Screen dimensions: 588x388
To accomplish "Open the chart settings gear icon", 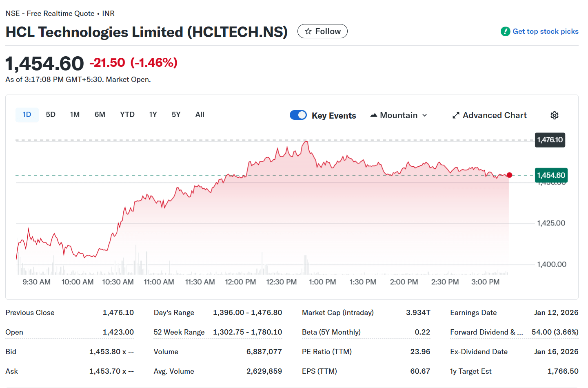I will click(554, 115).
